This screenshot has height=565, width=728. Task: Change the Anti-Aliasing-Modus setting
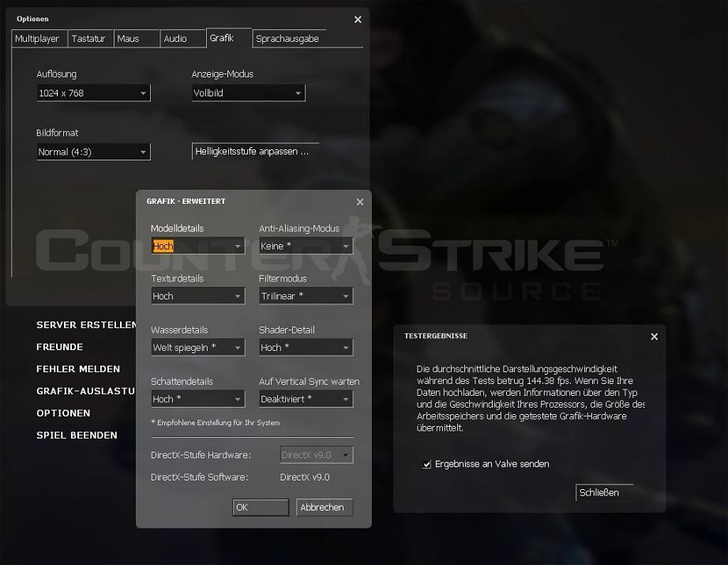pos(306,246)
